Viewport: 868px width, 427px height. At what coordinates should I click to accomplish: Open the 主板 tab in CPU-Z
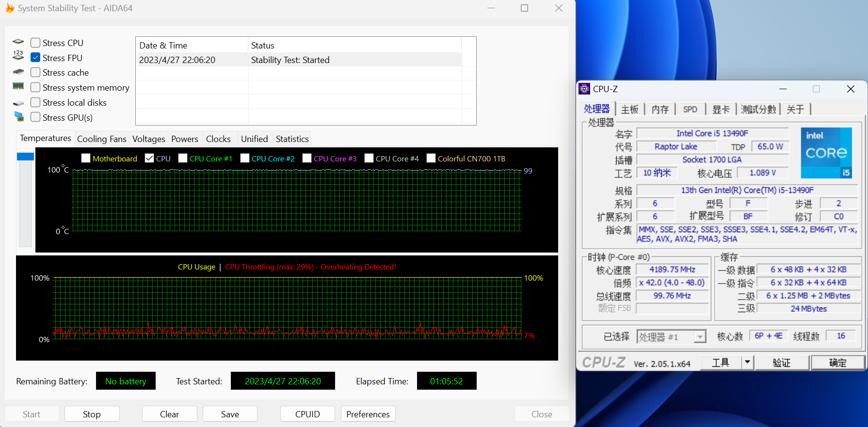click(630, 110)
